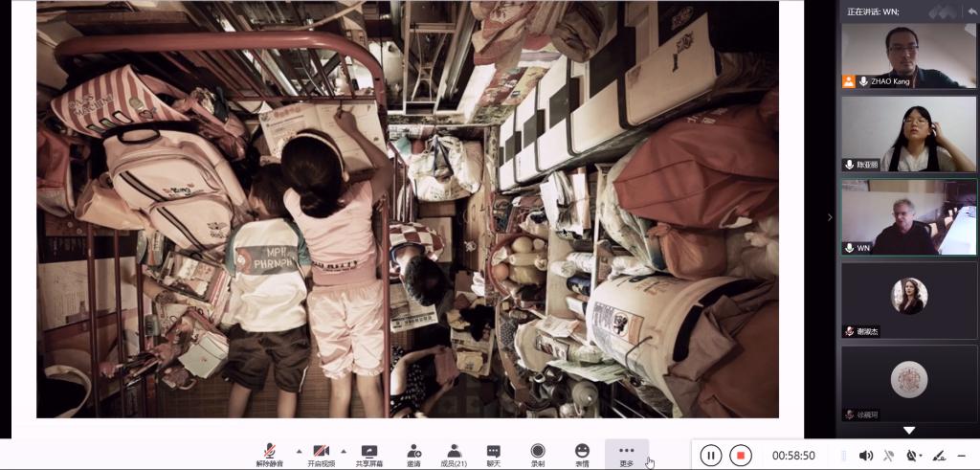The height and width of the screenshot is (470, 980).
Task: Click the unmute microphone button
Action: 271,454
